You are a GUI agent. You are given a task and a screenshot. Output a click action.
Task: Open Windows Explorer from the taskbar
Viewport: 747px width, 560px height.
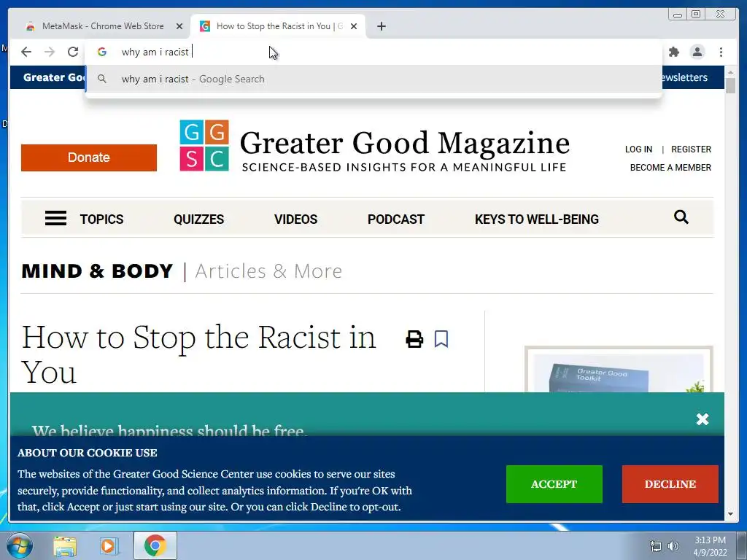pos(65,545)
